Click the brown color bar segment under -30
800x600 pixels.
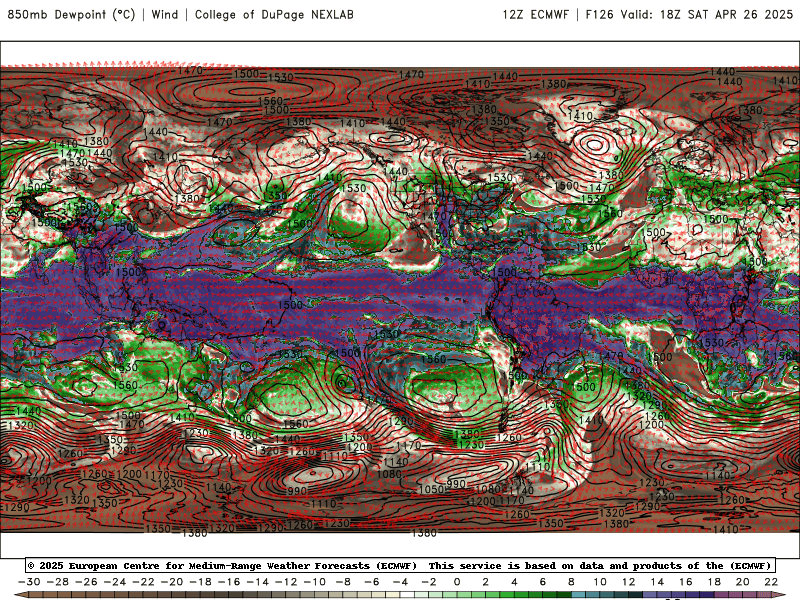coord(36,596)
